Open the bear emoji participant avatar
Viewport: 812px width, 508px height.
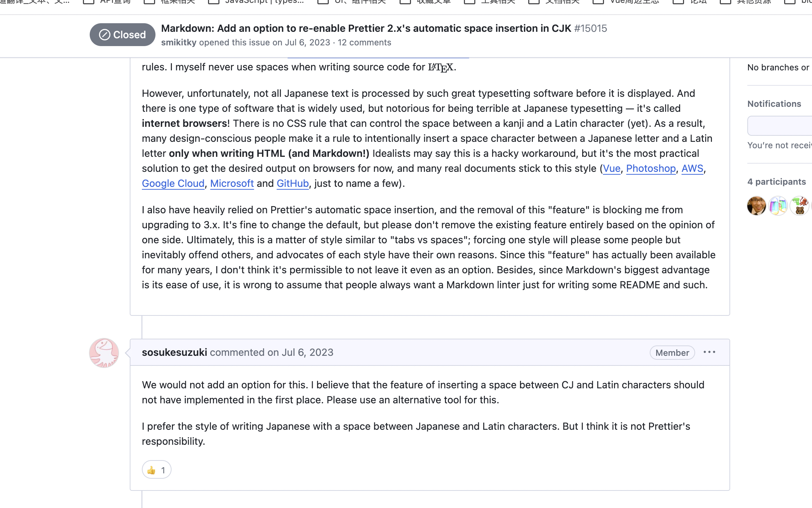[799, 206]
